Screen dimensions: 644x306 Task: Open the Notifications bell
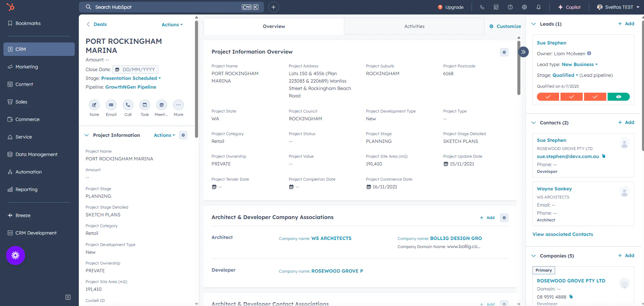[x=539, y=7]
